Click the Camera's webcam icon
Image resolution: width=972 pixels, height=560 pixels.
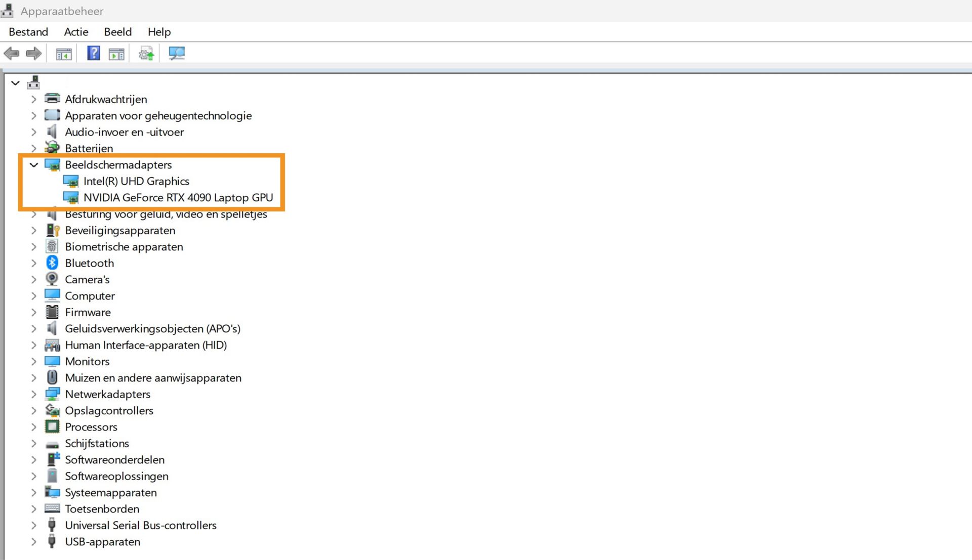click(x=52, y=279)
